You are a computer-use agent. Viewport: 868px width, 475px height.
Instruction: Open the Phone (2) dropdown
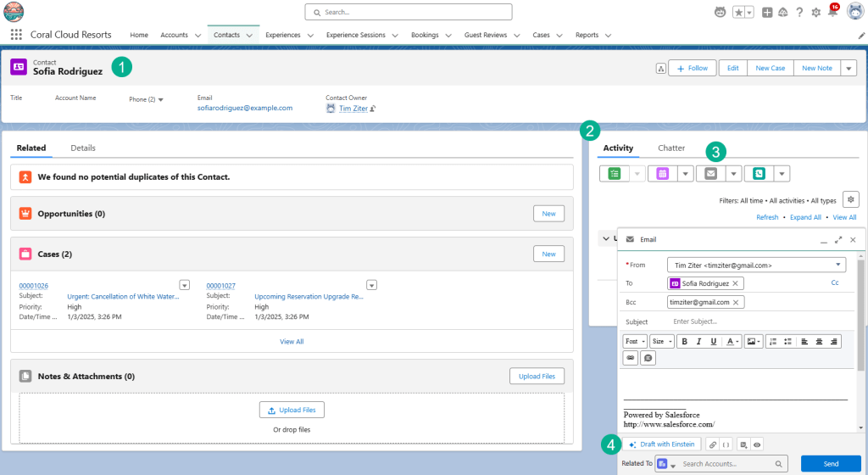[147, 99]
